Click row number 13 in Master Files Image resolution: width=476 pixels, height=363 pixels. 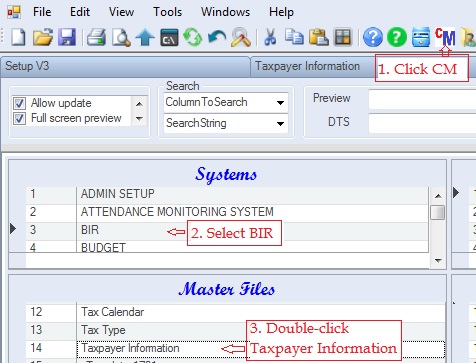pyautogui.click(x=51, y=330)
